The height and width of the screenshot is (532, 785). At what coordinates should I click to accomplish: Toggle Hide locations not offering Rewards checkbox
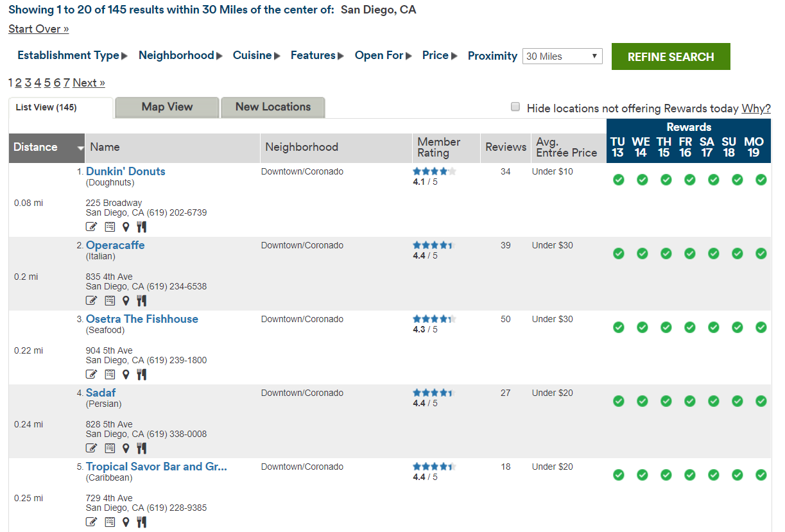click(x=515, y=107)
